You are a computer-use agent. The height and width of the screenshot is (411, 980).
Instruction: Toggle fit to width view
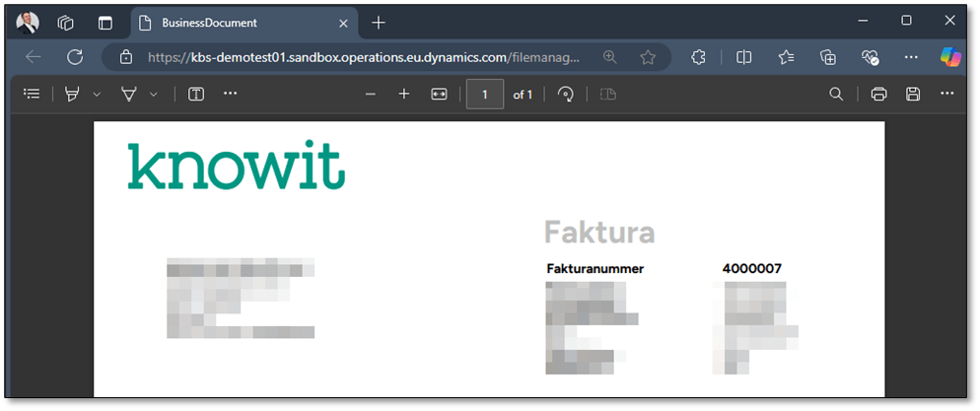(439, 94)
